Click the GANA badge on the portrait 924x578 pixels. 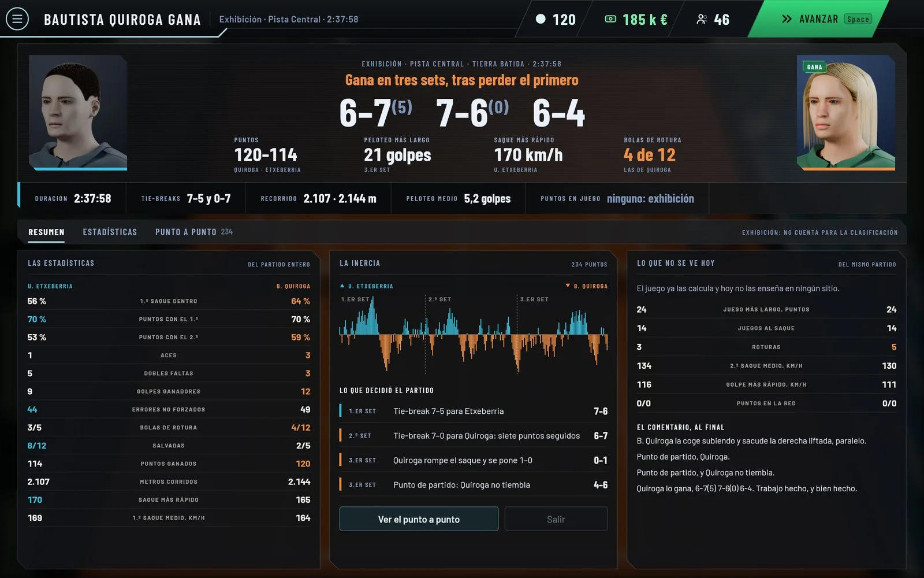coord(814,67)
